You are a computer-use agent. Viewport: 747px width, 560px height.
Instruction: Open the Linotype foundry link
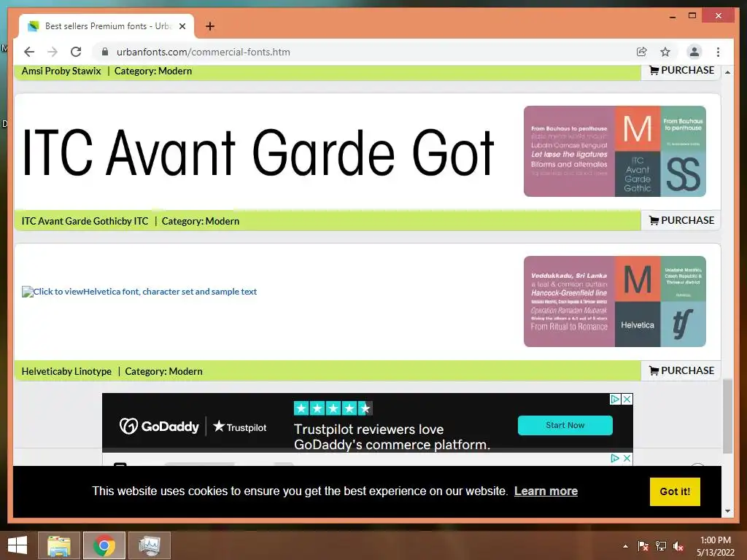click(x=94, y=371)
